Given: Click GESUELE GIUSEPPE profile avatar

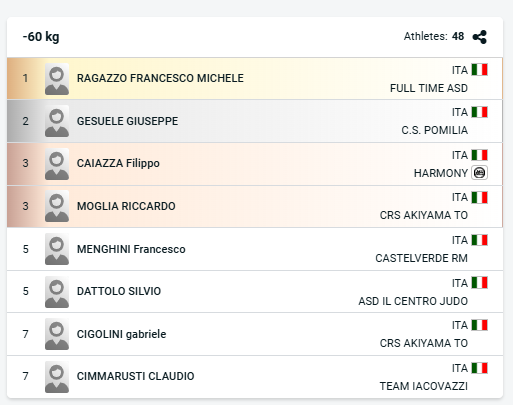Looking at the screenshot, I should tap(57, 121).
